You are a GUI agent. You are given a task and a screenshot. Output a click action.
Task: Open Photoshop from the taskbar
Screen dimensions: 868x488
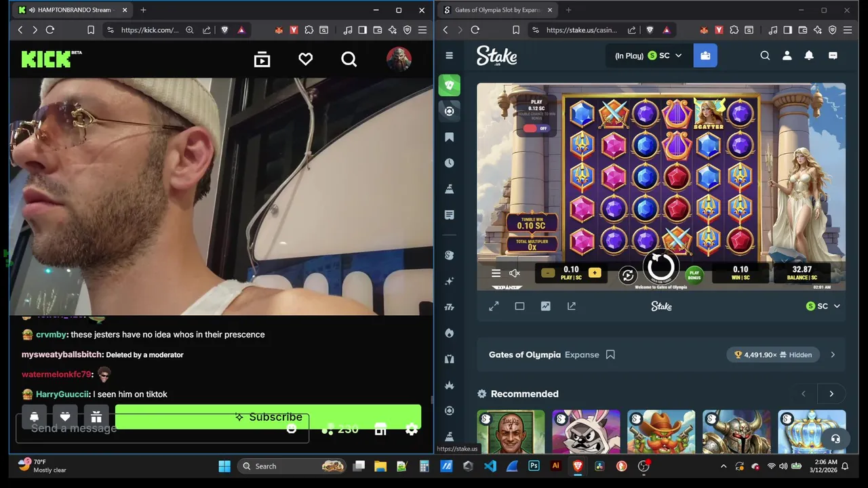534,466
